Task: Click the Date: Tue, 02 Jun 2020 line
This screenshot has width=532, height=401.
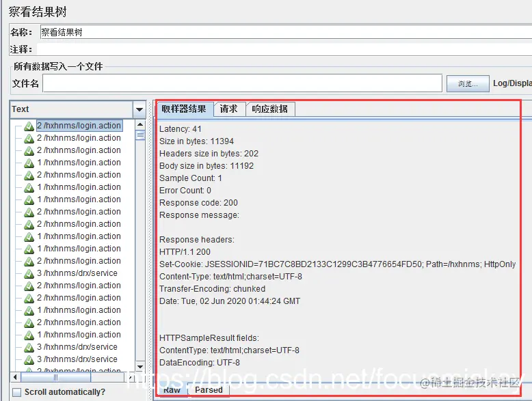Action: [x=230, y=301]
